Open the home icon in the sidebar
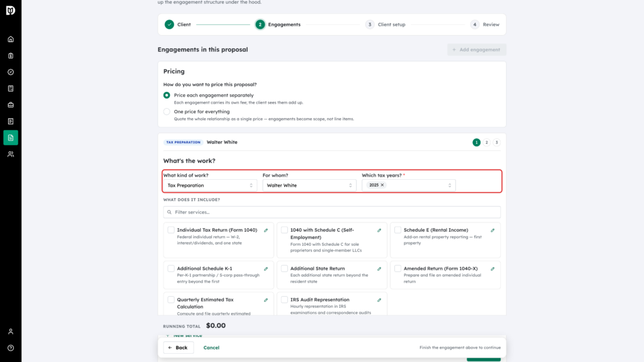The width and height of the screenshot is (644, 362). tap(11, 40)
